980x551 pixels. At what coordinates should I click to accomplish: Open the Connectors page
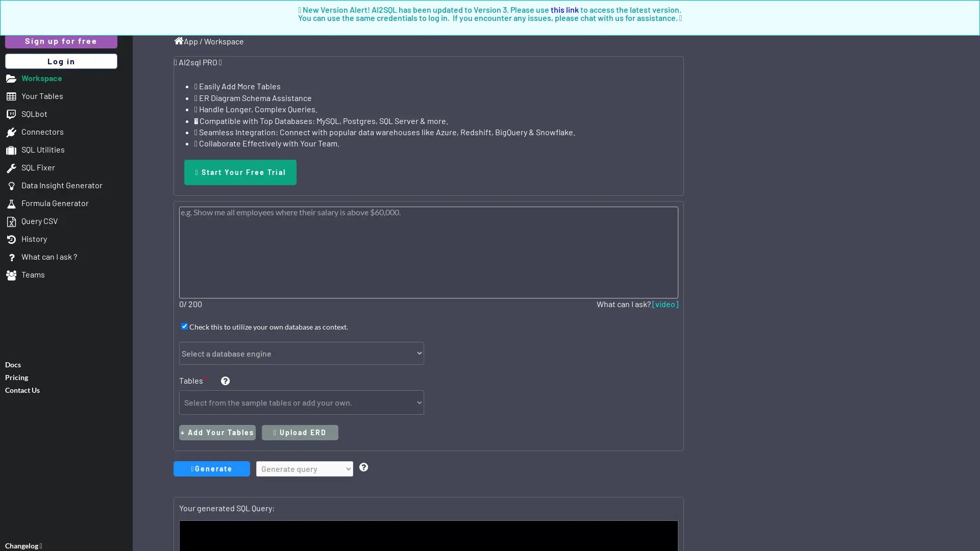tap(43, 132)
